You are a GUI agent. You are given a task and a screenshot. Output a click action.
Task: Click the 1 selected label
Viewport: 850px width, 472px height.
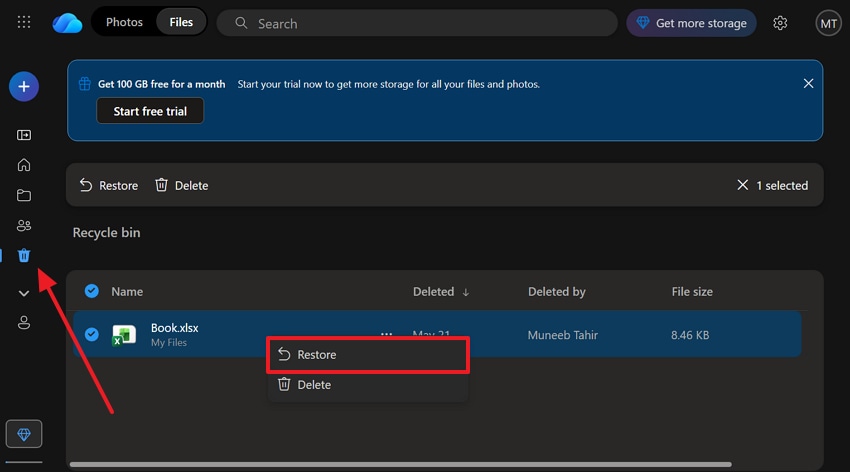point(782,185)
